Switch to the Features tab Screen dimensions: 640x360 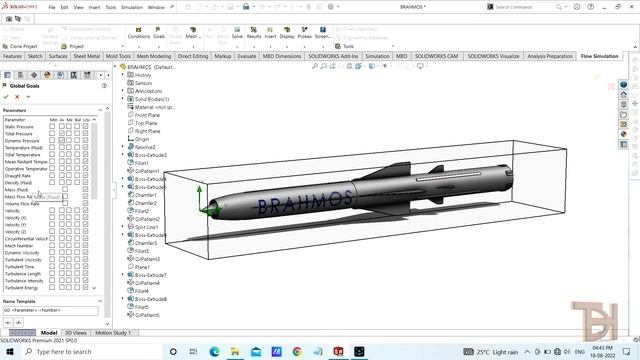[12, 56]
